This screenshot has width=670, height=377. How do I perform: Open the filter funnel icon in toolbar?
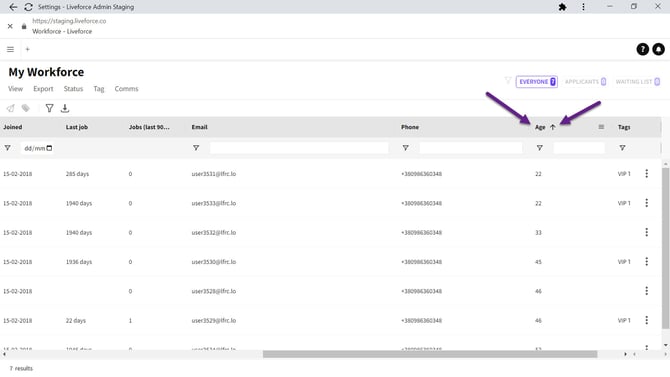pyautogui.click(x=50, y=109)
